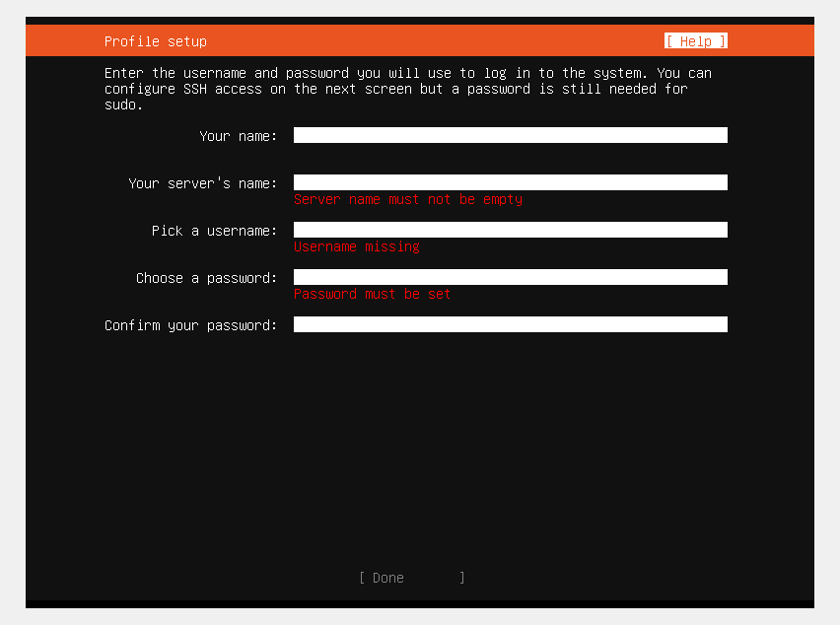The height and width of the screenshot is (625, 840).
Task: Click the Done button
Action: (412, 578)
